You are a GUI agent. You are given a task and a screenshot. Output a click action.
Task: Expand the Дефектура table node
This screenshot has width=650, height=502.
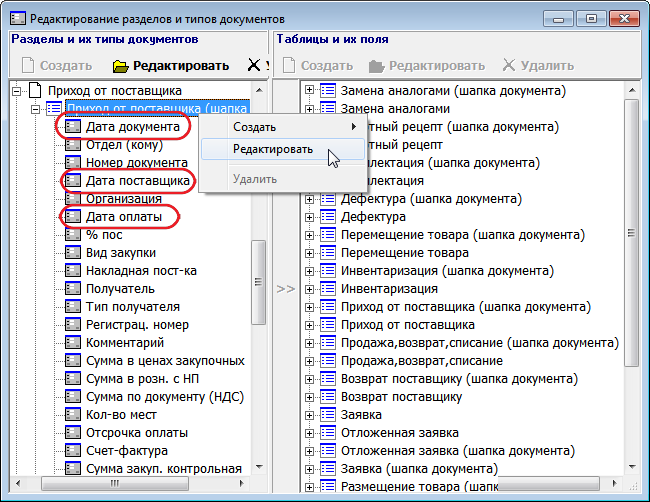coord(309,217)
